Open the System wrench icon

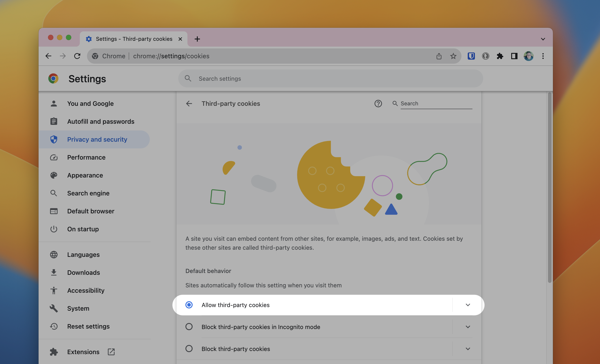54,308
